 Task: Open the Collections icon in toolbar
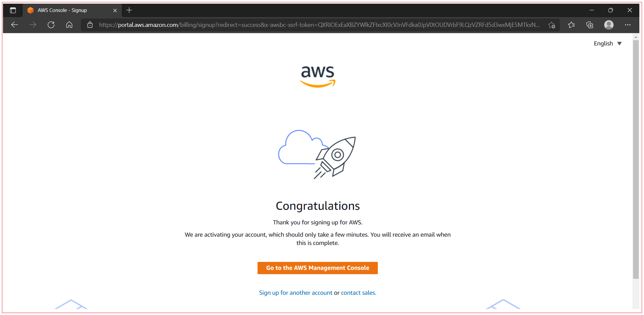(590, 25)
